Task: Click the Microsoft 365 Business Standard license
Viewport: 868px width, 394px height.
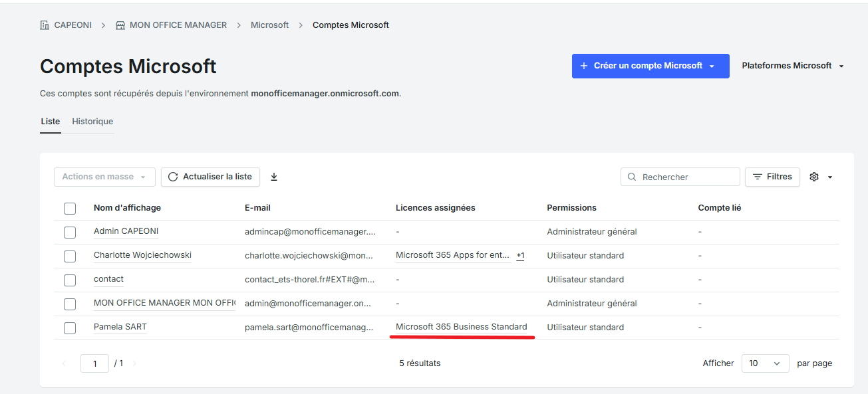Action: click(462, 327)
